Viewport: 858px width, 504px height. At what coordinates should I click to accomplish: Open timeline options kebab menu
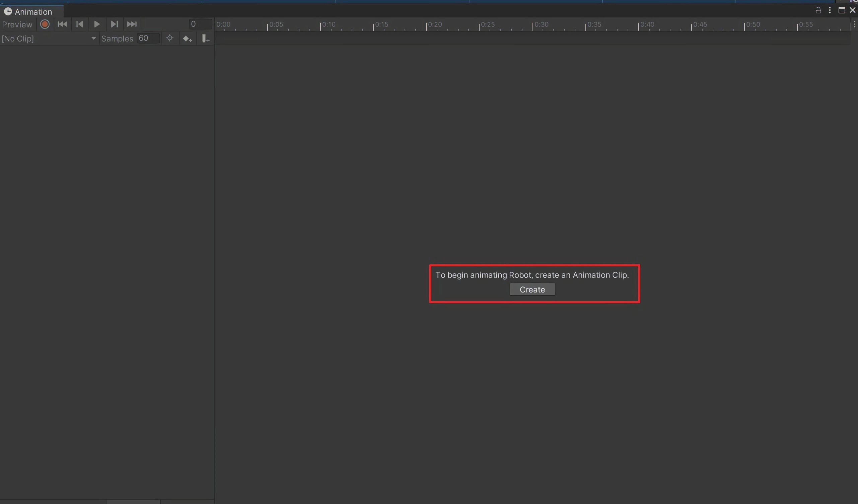(x=854, y=24)
